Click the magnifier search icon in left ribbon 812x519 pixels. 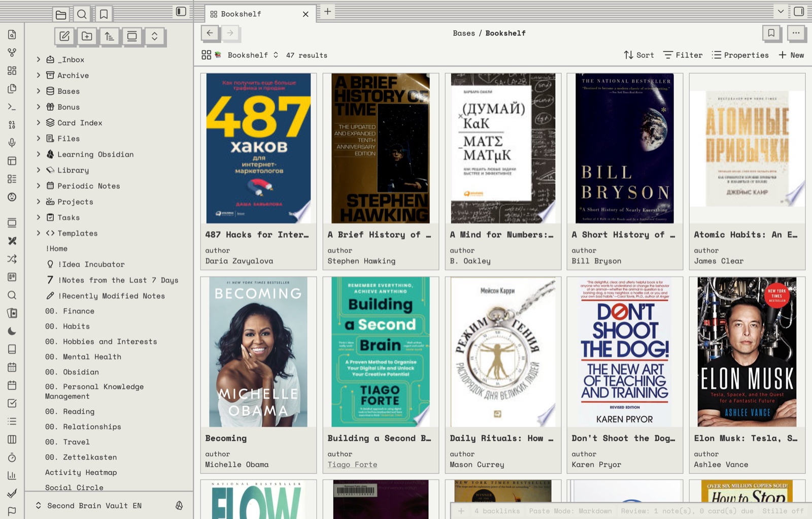pos(12,295)
